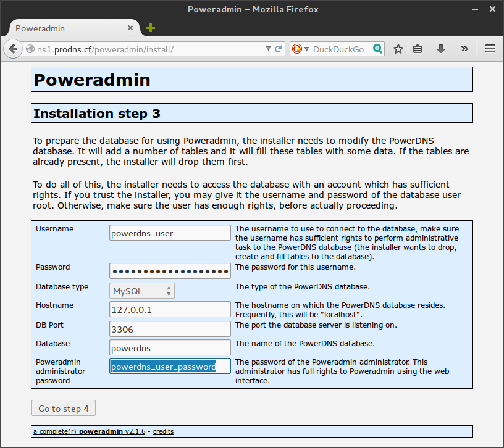Open the credits link
This screenshot has width=504, height=448.
coord(163,431)
